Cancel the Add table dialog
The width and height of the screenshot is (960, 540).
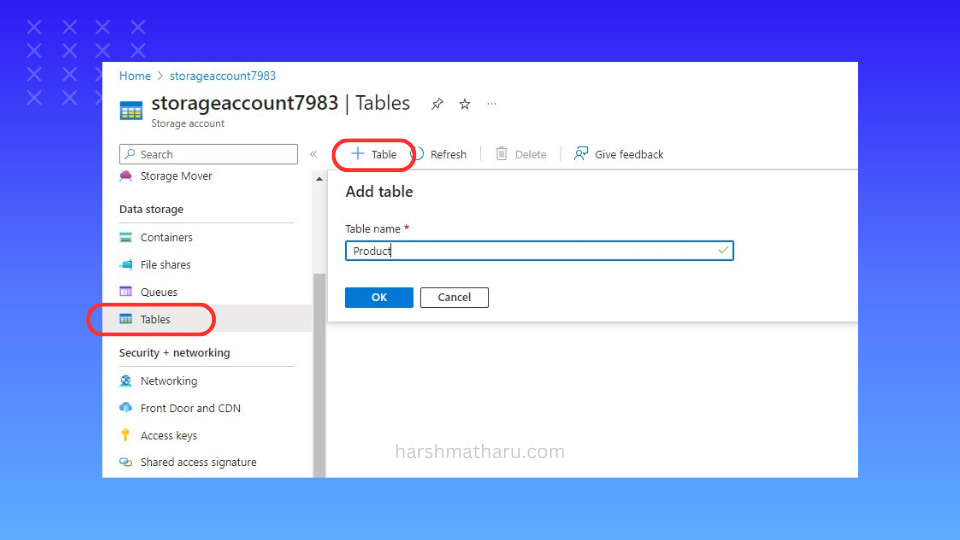coord(454,298)
